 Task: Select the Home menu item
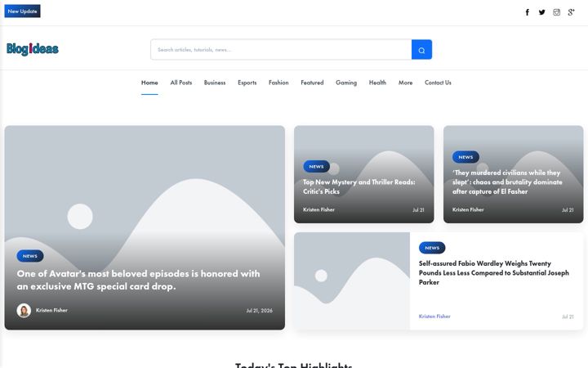[149, 83]
